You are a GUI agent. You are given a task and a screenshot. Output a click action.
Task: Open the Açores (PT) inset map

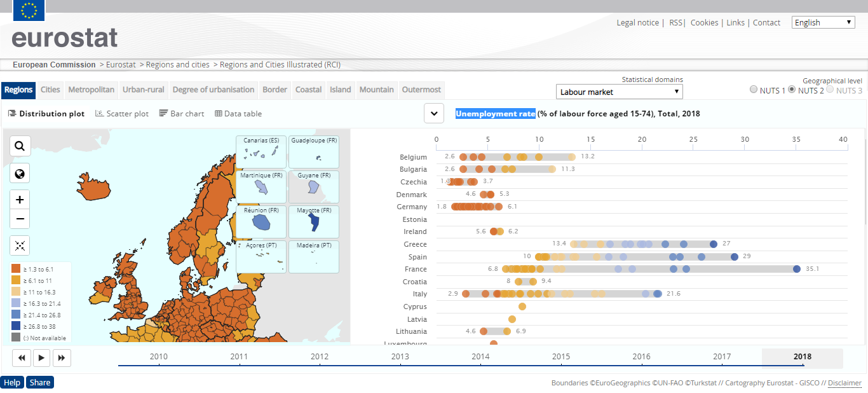(261, 257)
